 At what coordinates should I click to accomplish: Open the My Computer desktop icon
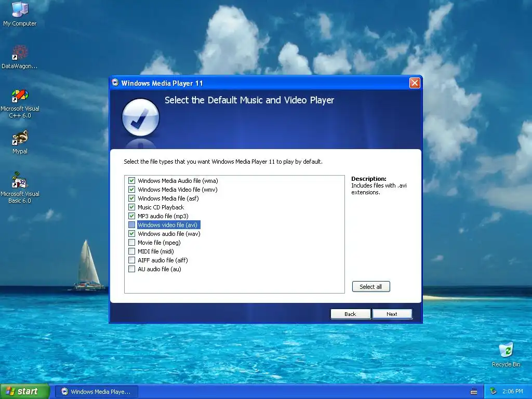point(20,14)
